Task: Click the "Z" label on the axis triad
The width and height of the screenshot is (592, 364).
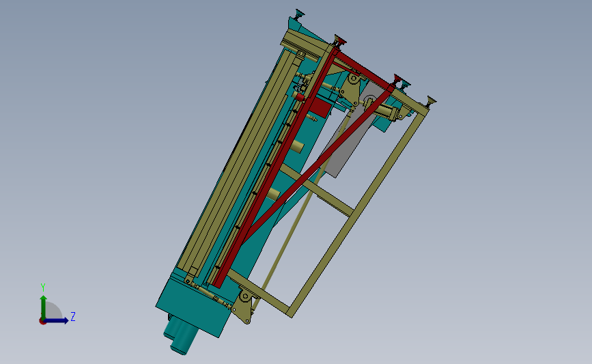Action: pyautogui.click(x=73, y=316)
